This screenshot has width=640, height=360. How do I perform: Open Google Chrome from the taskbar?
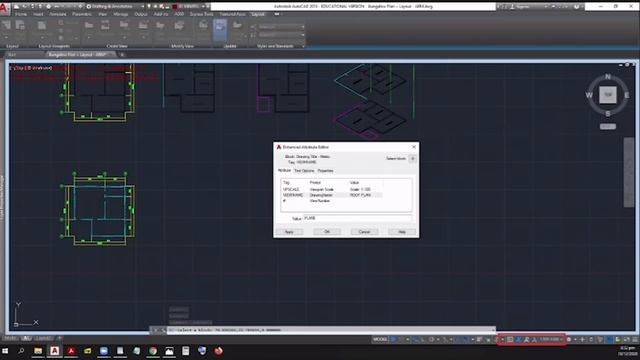(153, 351)
